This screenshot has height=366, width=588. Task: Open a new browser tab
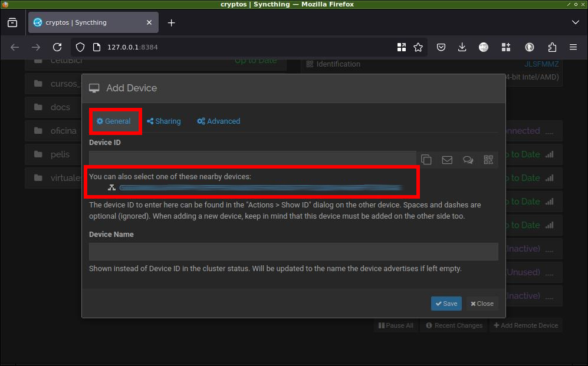pos(172,23)
